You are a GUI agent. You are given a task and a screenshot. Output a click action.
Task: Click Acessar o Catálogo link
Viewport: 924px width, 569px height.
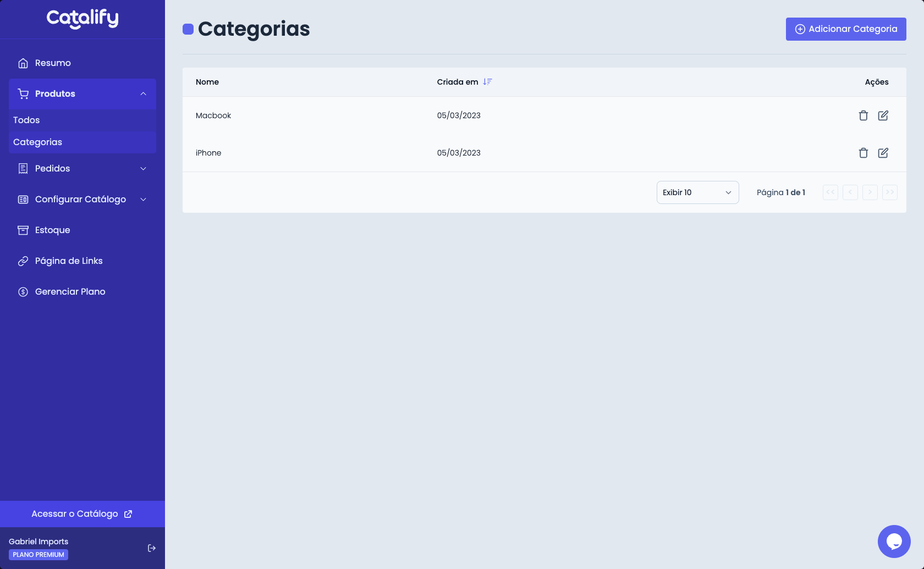coord(82,514)
